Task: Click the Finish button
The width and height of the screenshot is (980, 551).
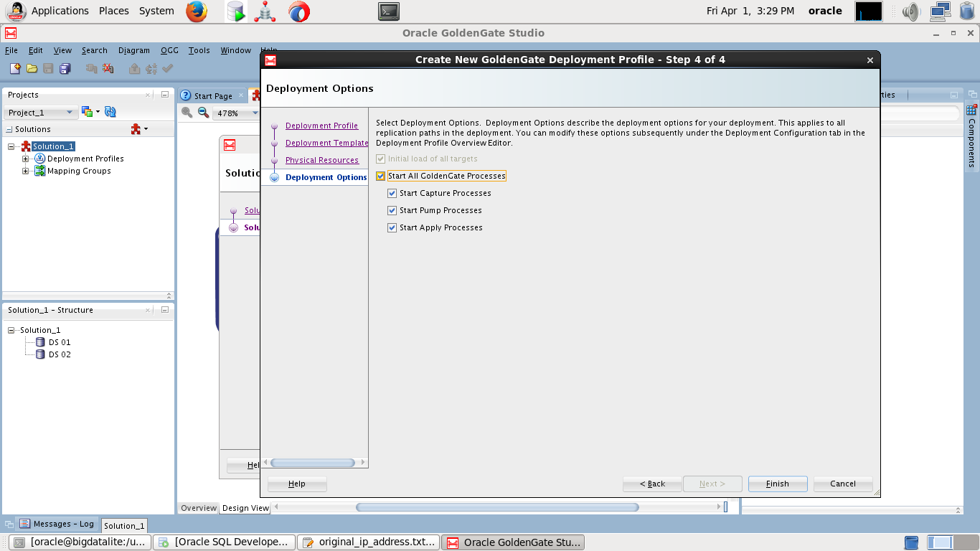Action: tap(778, 484)
